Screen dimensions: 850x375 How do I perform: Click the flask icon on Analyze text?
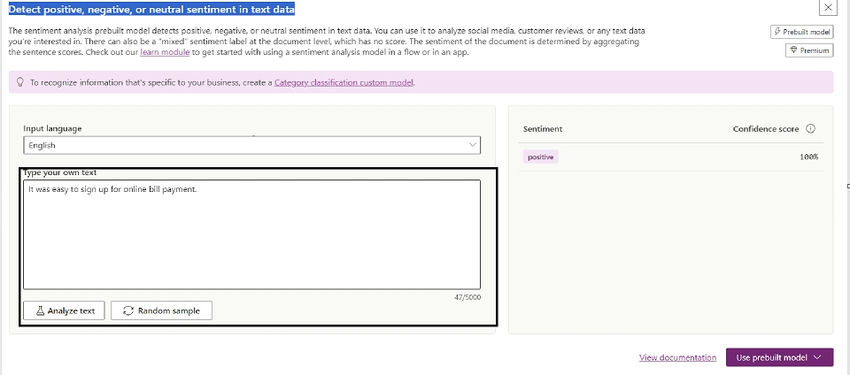click(x=40, y=311)
